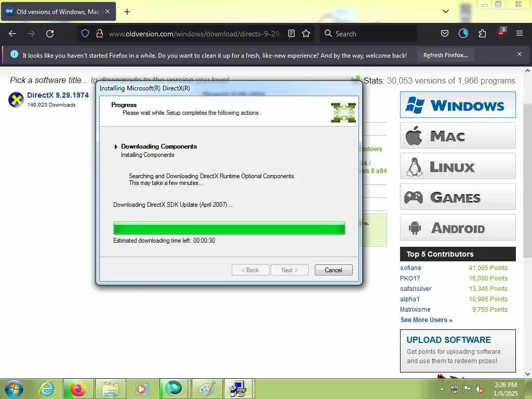Click the network tray icon
The width and height of the screenshot is (532, 399).
pyautogui.click(x=454, y=389)
